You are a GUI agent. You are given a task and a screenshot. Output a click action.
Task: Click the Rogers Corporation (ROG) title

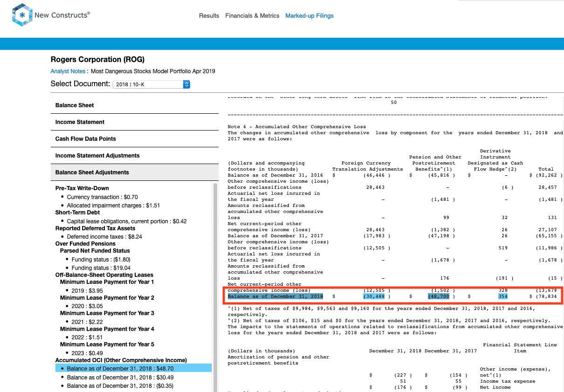point(97,60)
